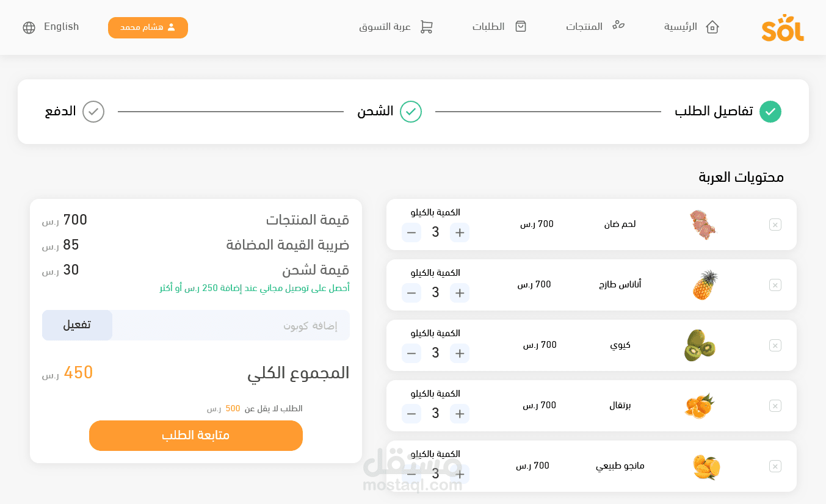
Task: Remove برتقال from the cart
Action: [x=775, y=406]
